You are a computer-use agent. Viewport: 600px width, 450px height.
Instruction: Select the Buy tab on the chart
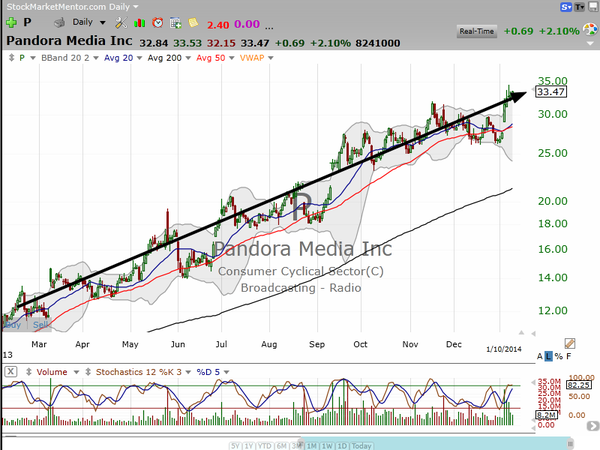(13, 325)
